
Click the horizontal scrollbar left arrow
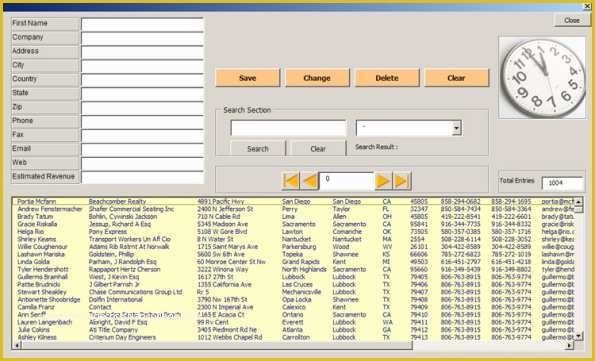(x=17, y=345)
